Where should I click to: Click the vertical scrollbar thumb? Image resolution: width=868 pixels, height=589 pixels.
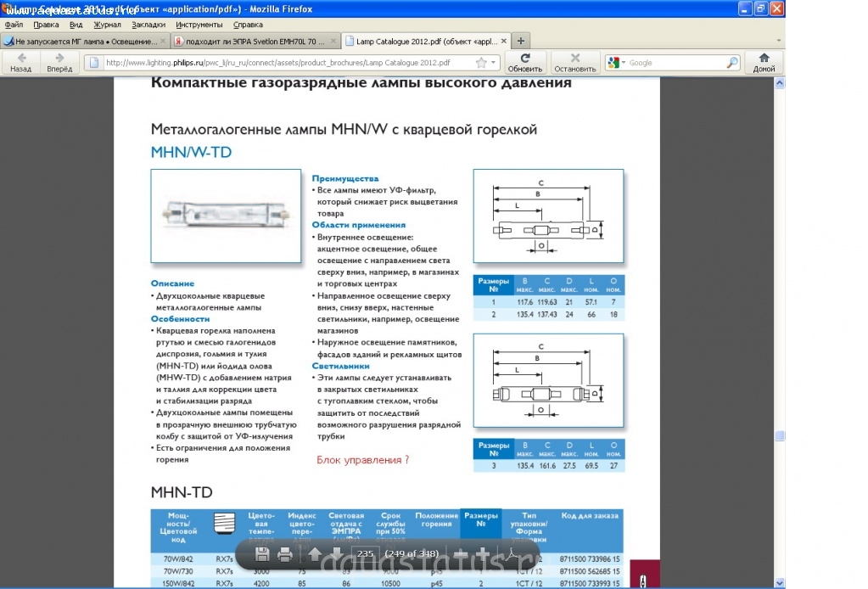click(x=780, y=435)
